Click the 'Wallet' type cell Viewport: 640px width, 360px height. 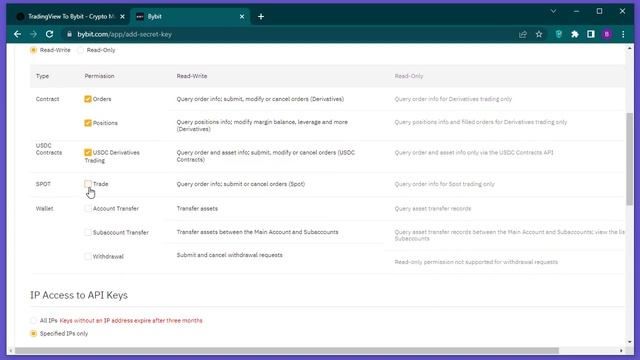tap(44, 208)
